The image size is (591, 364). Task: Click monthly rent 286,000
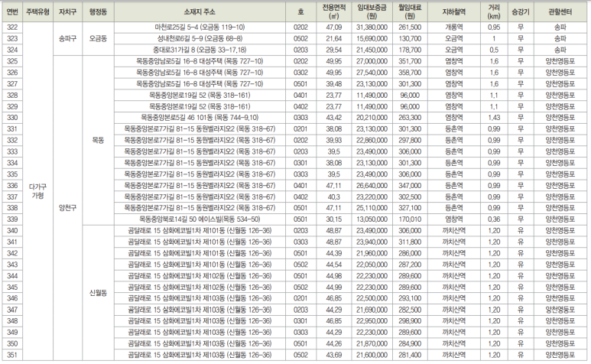(x=410, y=253)
